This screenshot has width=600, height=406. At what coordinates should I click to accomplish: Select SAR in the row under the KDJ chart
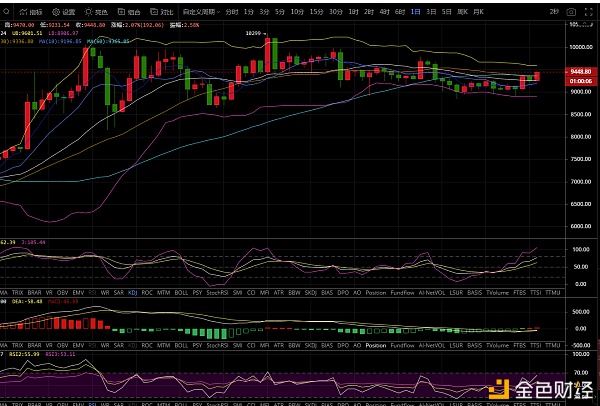pyautogui.click(x=119, y=293)
